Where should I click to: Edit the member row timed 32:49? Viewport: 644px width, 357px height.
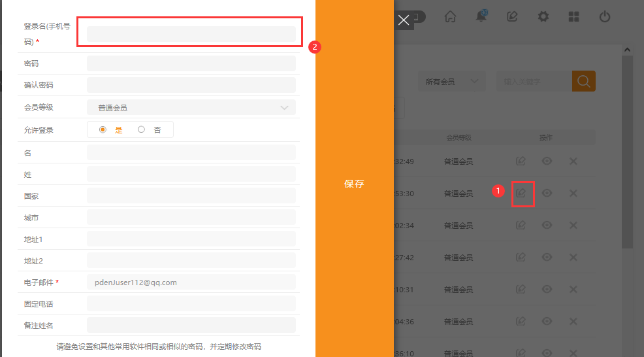coord(521,161)
